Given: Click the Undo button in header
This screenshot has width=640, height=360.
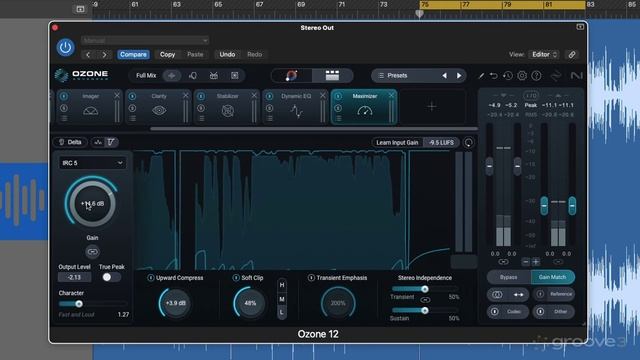Looking at the screenshot, I should click(227, 54).
